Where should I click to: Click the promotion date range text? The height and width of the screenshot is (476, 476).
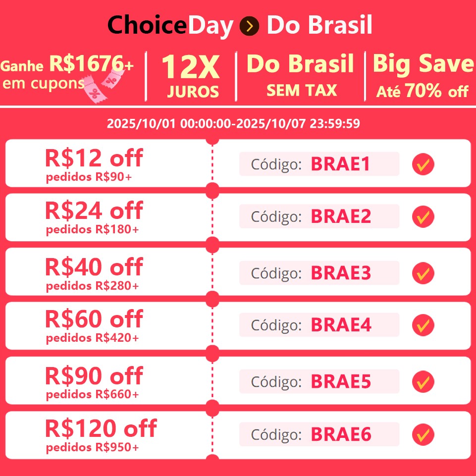[x=233, y=123]
